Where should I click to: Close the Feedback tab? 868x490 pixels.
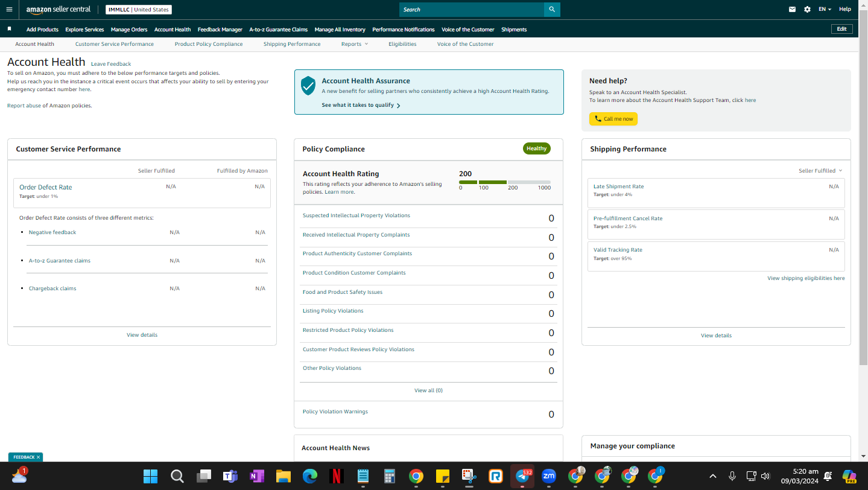click(x=38, y=457)
